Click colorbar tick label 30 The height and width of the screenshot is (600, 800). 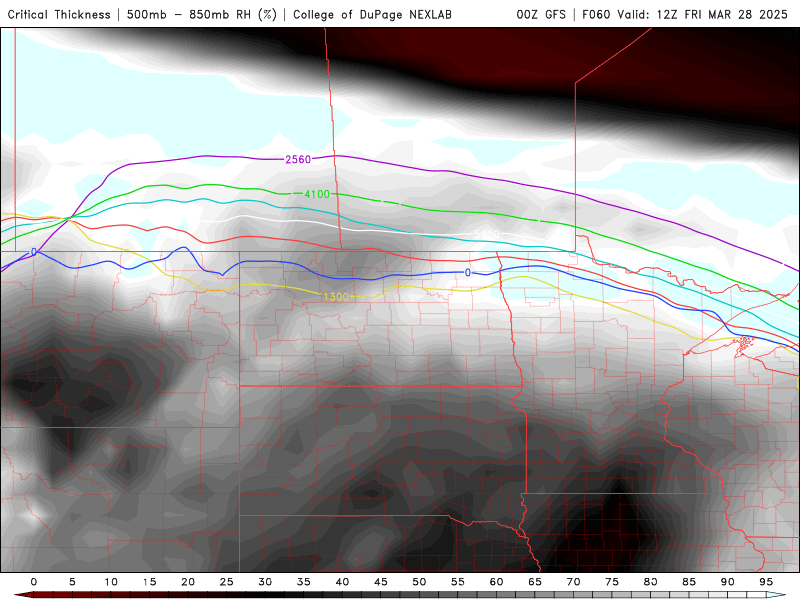pyautogui.click(x=265, y=582)
